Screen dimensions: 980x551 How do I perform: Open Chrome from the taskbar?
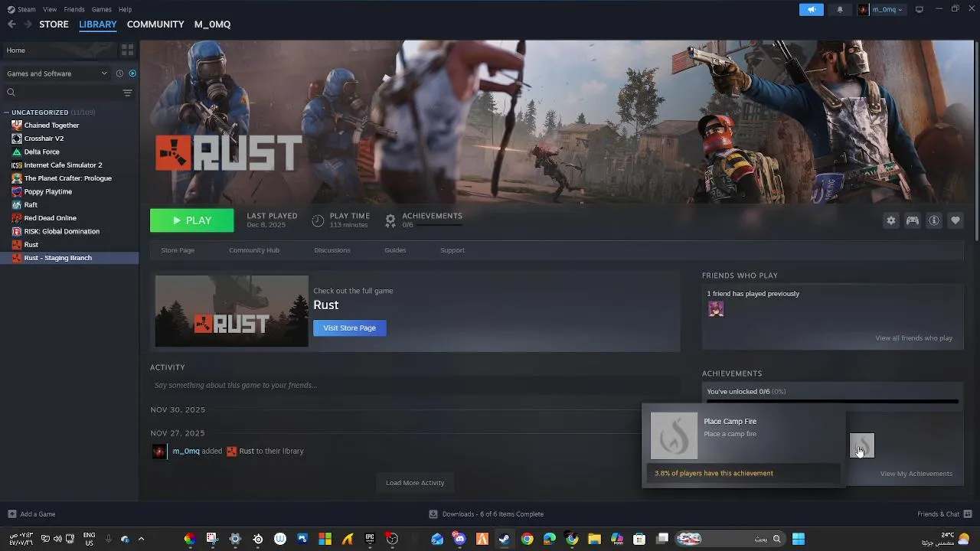[527, 539]
